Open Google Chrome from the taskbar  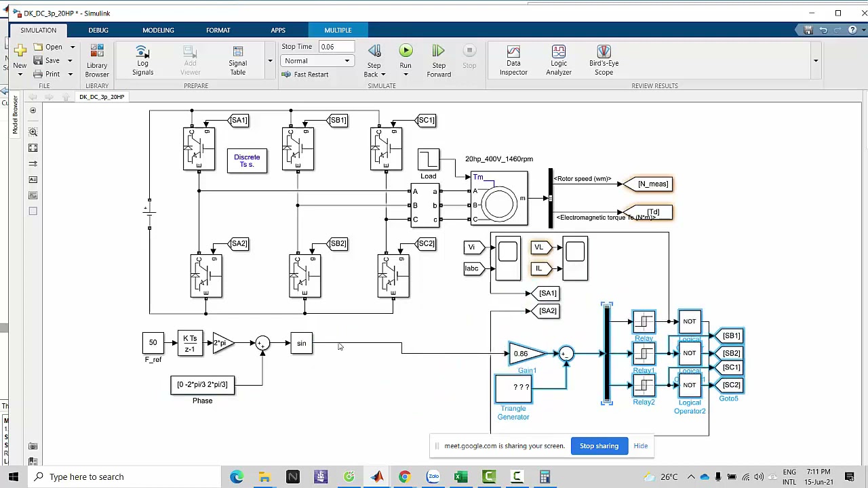click(x=405, y=476)
